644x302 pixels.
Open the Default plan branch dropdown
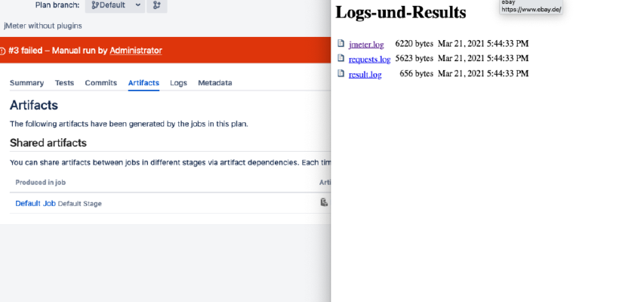(x=115, y=5)
